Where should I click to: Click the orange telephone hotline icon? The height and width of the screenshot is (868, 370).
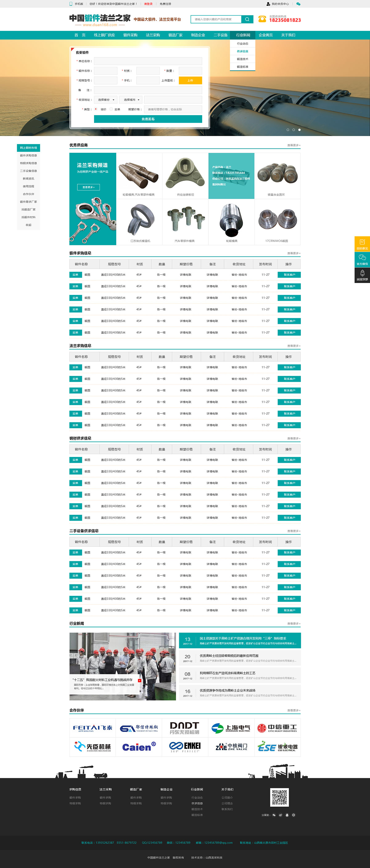(x=262, y=19)
